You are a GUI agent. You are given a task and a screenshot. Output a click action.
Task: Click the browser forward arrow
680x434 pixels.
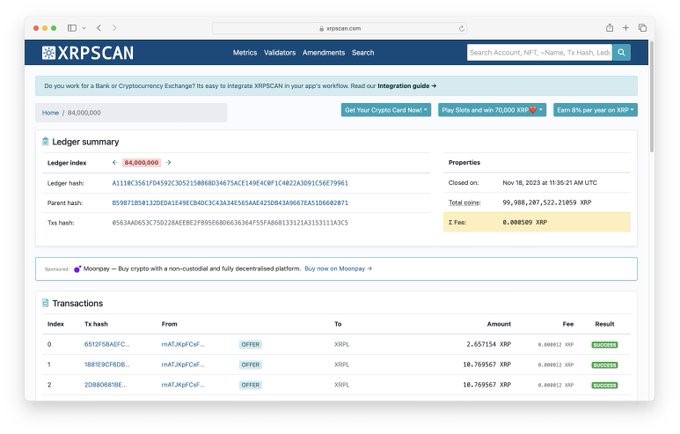[114, 28]
